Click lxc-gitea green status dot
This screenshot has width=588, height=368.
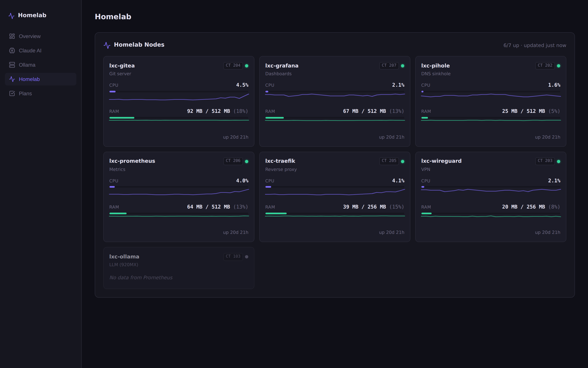point(247,66)
